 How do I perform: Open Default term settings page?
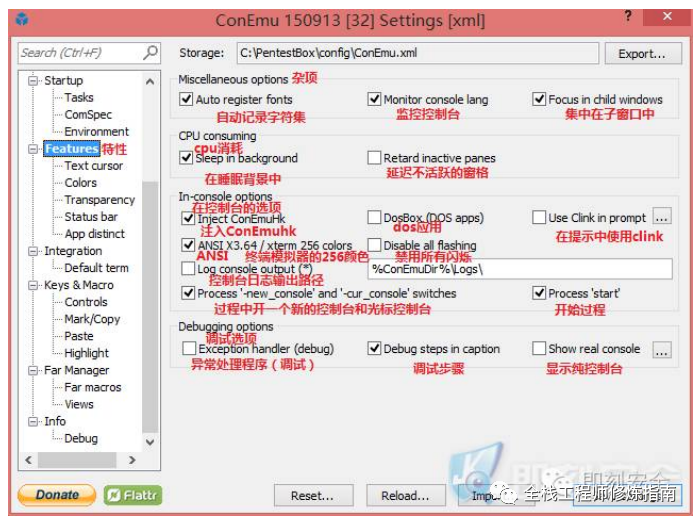point(96,268)
